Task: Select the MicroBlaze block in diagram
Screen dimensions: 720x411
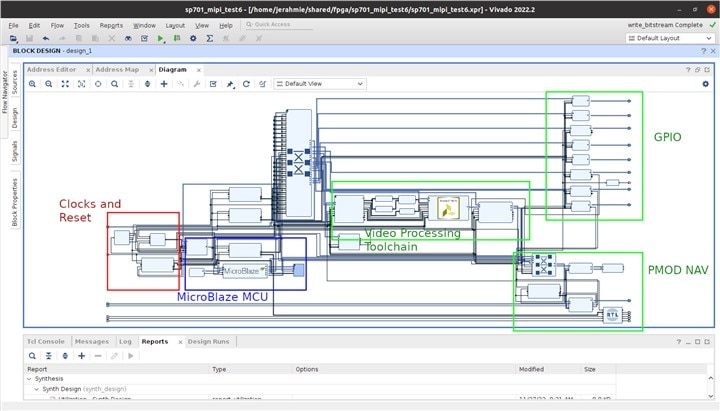Action: (x=244, y=271)
